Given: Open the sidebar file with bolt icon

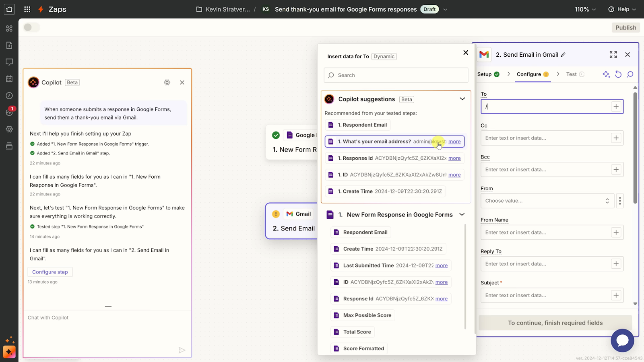Looking at the screenshot, I should [x=9, y=45].
